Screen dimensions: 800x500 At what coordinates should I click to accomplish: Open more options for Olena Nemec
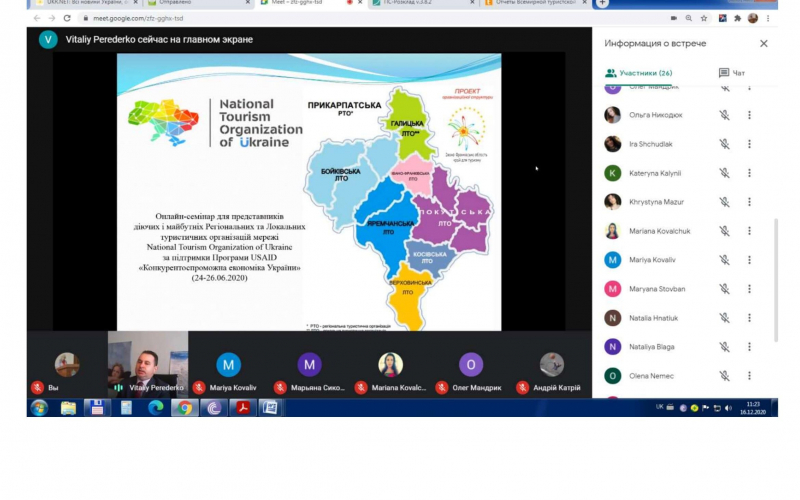(749, 376)
